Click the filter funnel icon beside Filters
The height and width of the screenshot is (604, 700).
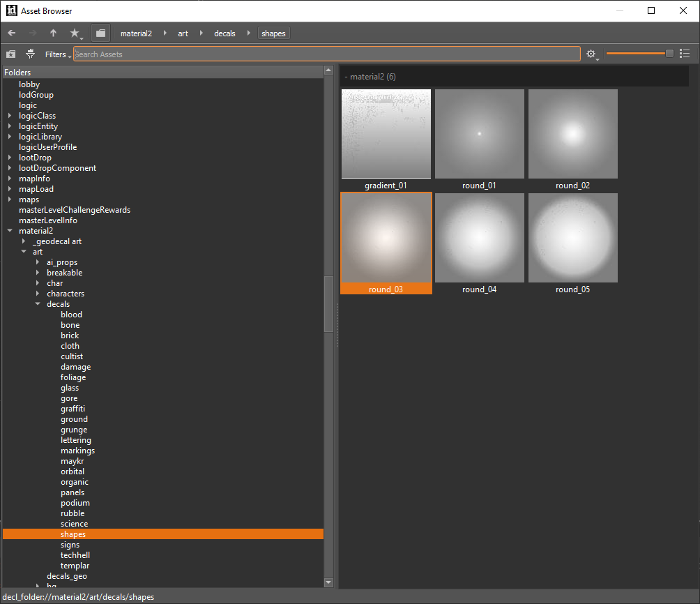[x=31, y=54]
